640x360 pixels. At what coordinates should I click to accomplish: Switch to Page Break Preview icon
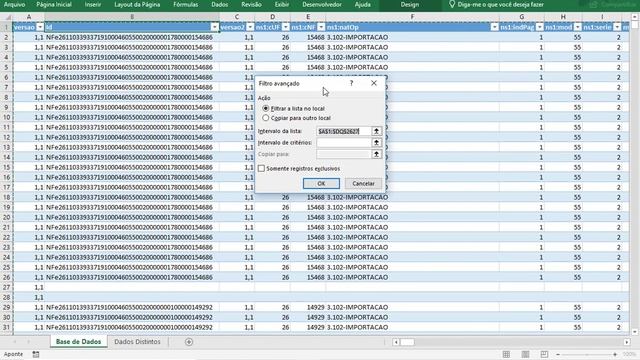pyautogui.click(x=544, y=354)
